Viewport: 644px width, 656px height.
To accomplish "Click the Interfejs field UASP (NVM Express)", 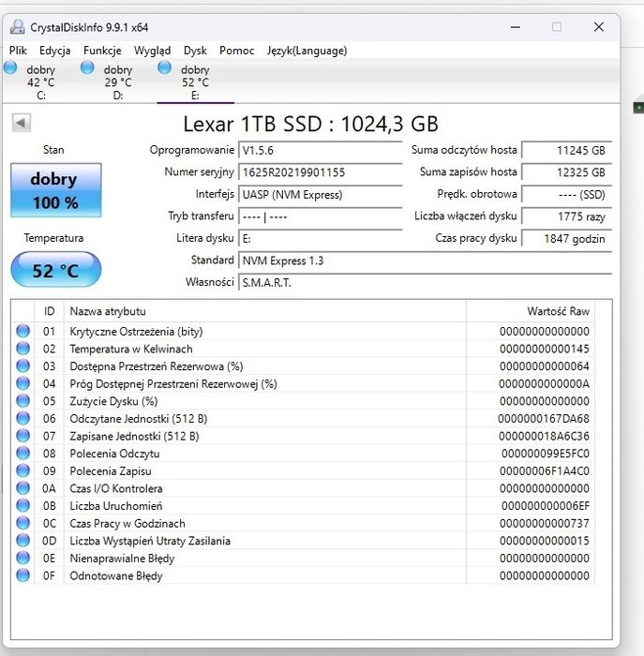I will pos(320,195).
